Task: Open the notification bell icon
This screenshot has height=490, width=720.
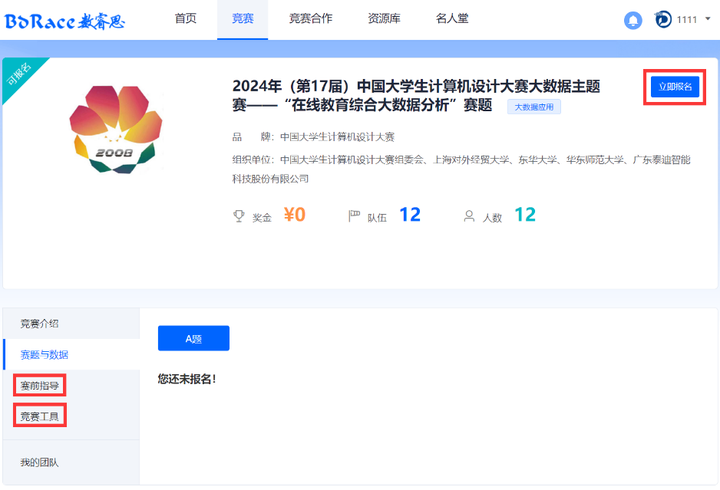Action: point(633,20)
